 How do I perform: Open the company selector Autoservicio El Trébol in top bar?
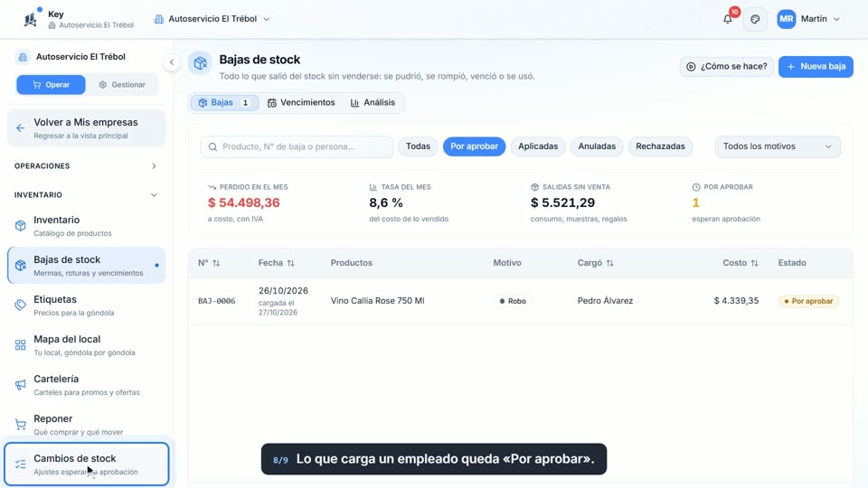[x=212, y=19]
